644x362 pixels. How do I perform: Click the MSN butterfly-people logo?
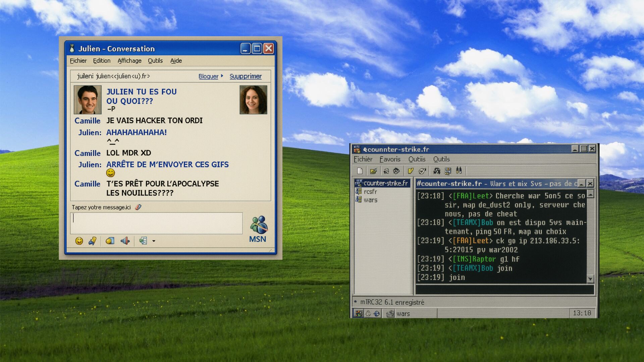[x=259, y=225]
